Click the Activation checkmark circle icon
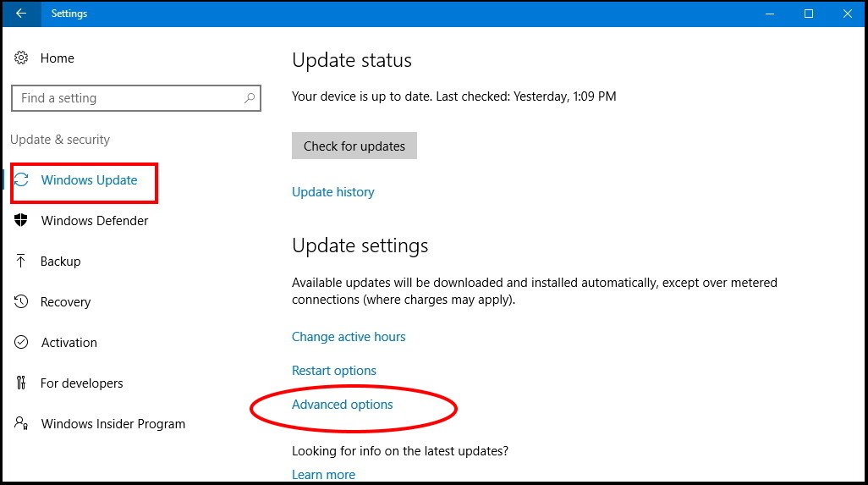 [21, 342]
